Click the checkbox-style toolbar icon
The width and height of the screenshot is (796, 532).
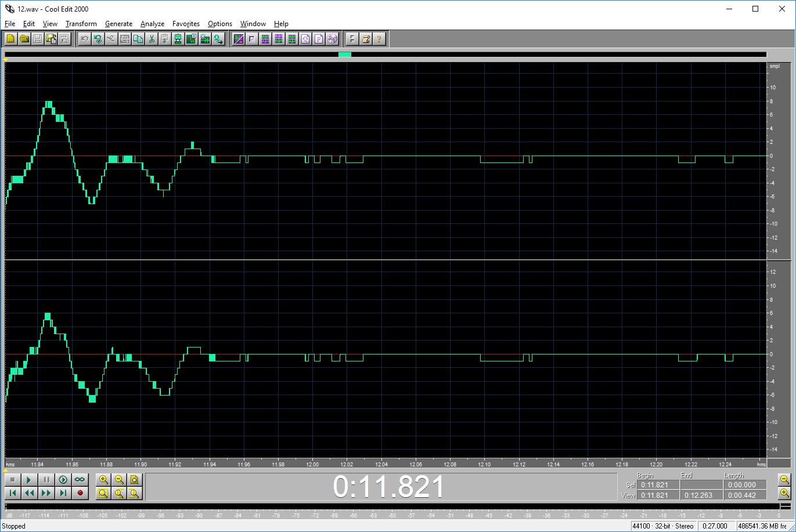pos(251,39)
